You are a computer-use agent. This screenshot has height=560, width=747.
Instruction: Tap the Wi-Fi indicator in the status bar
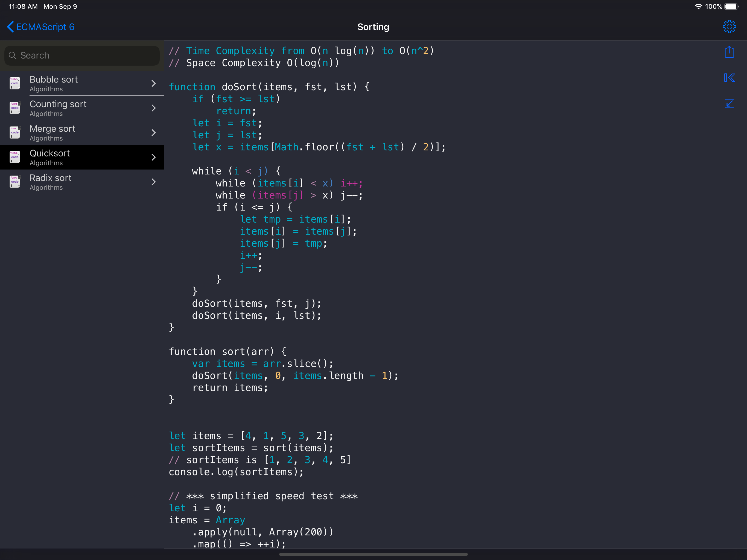coord(698,6)
